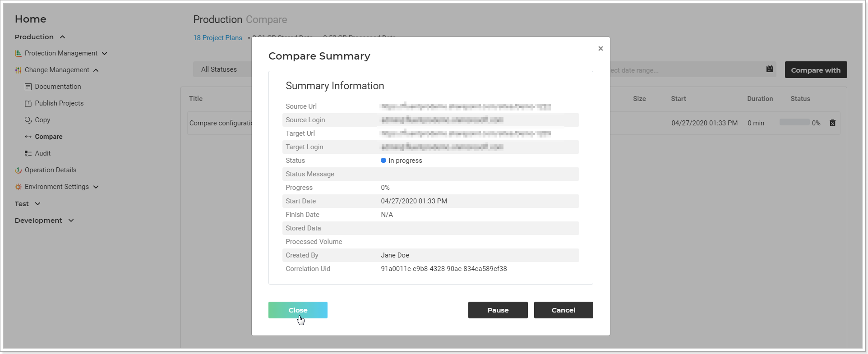Click the Cancel button
868x354 pixels.
click(x=563, y=310)
